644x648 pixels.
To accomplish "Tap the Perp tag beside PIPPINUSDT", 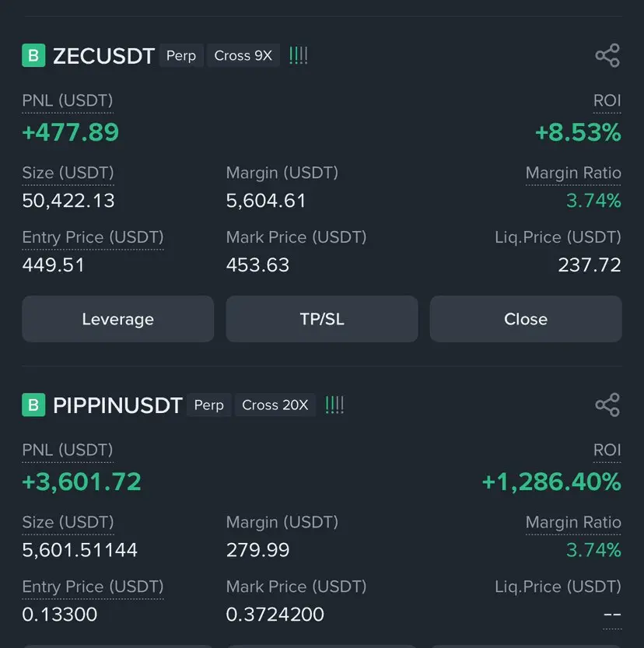I will click(209, 405).
